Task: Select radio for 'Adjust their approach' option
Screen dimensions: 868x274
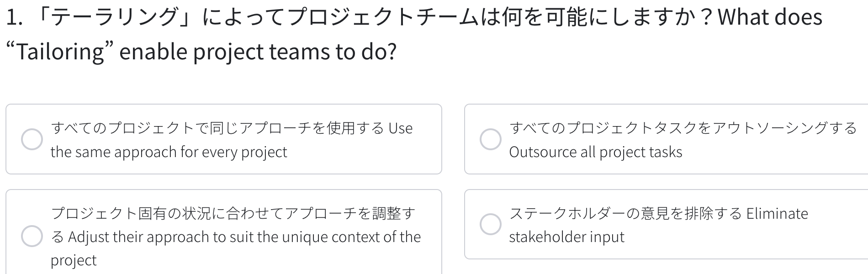Action: tap(32, 236)
